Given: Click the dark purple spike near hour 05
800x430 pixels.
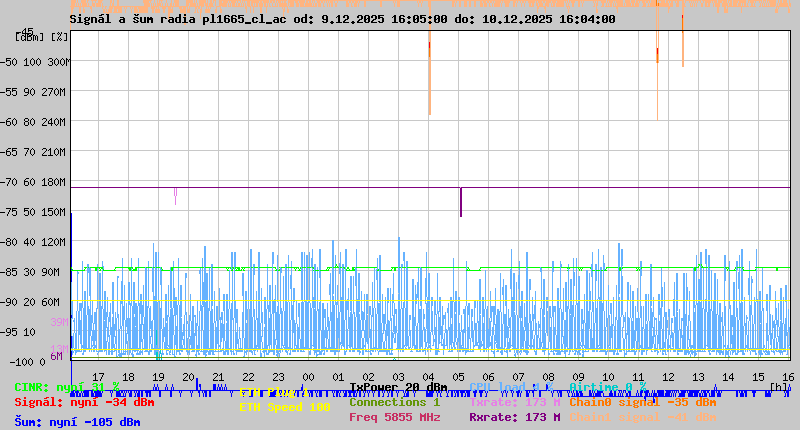Looking at the screenshot, I should pos(461,202).
